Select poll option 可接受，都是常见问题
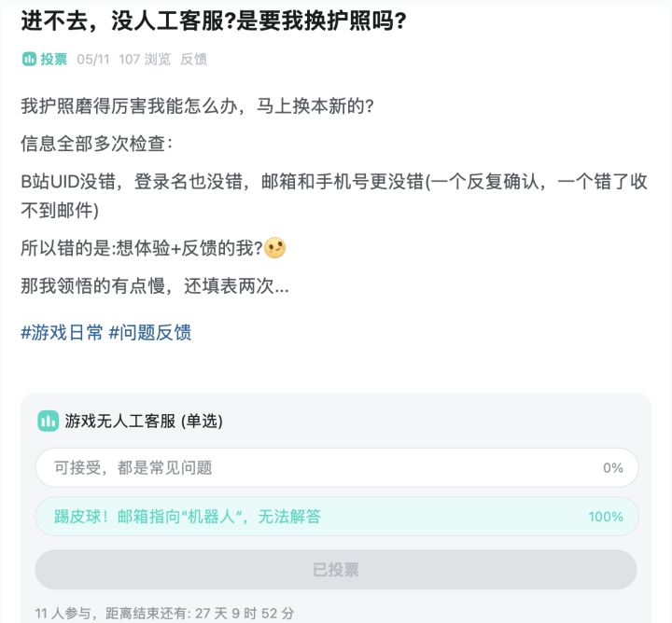 pos(336,467)
